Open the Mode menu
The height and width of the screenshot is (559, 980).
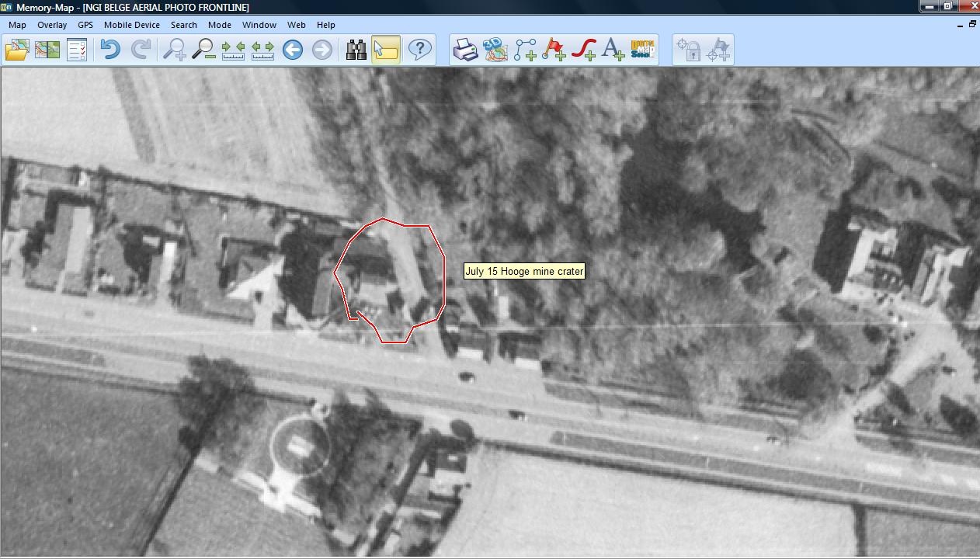point(220,25)
